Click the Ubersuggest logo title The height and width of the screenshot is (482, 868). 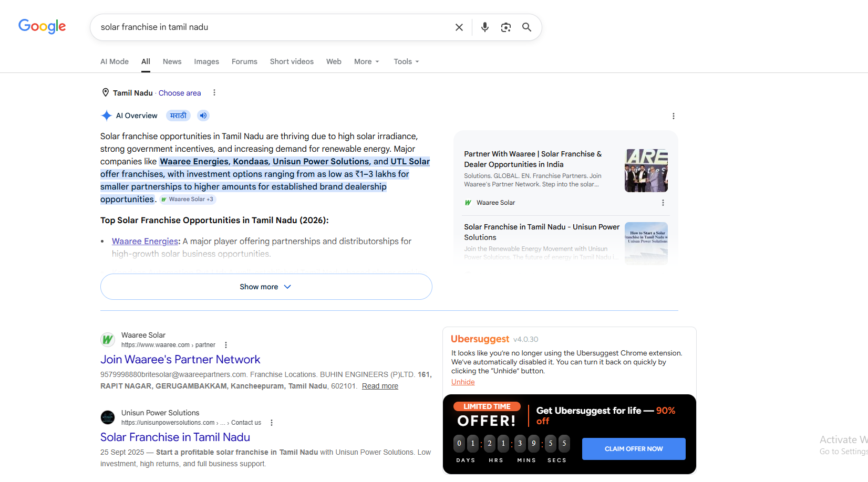tap(480, 339)
